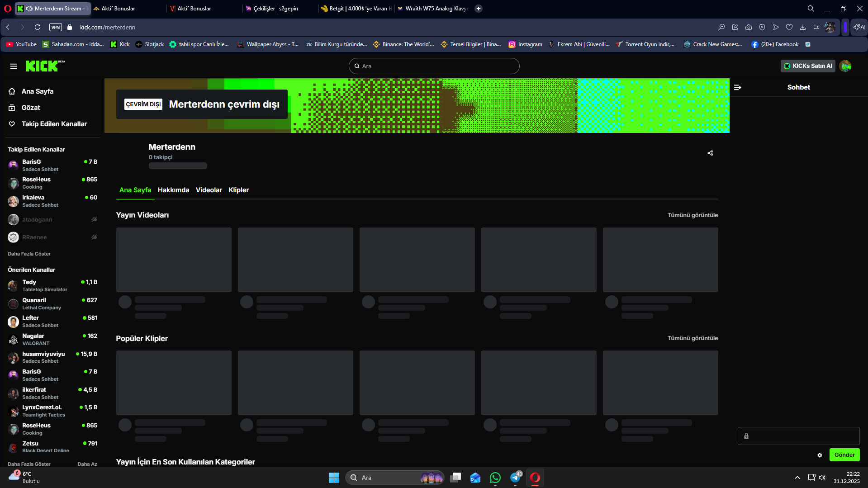Open the Opera menu logo

[x=7, y=9]
